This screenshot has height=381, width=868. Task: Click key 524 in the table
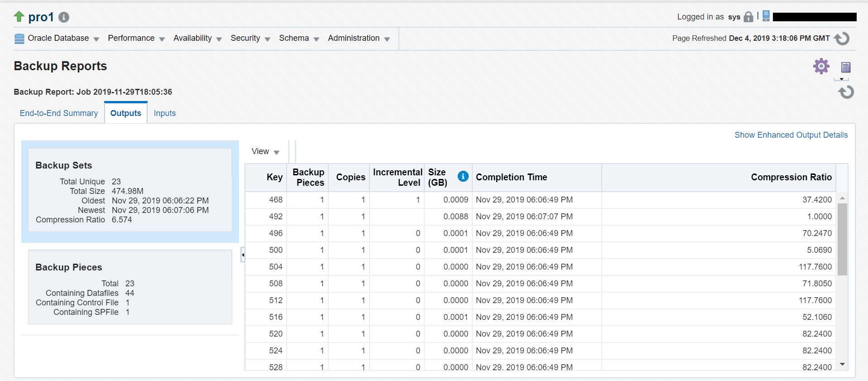click(x=276, y=351)
